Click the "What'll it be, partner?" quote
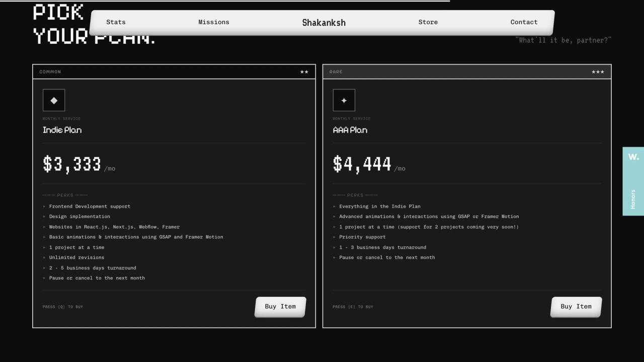The width and height of the screenshot is (644, 362). (x=563, y=40)
